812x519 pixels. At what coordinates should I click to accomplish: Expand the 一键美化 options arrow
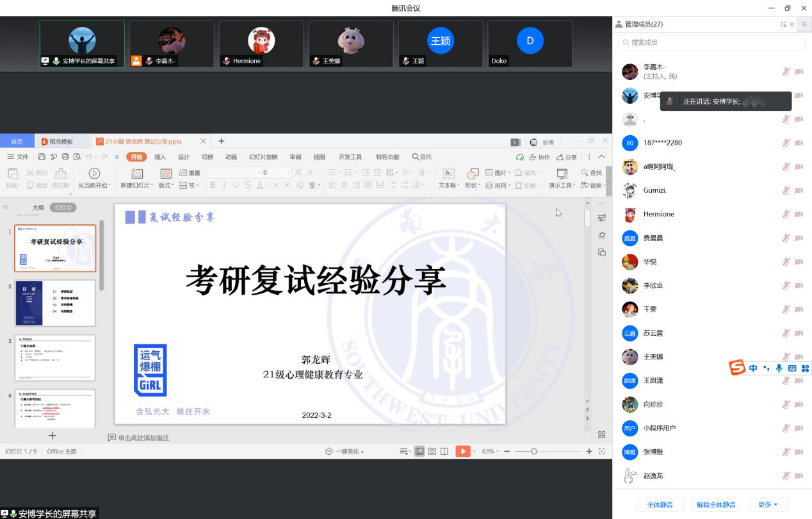pos(362,452)
